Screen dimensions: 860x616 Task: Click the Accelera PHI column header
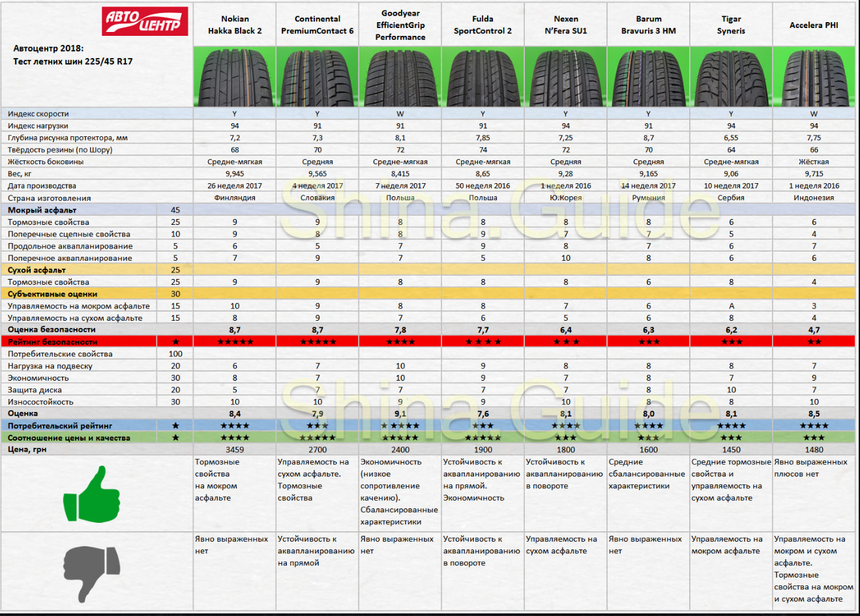coord(814,25)
